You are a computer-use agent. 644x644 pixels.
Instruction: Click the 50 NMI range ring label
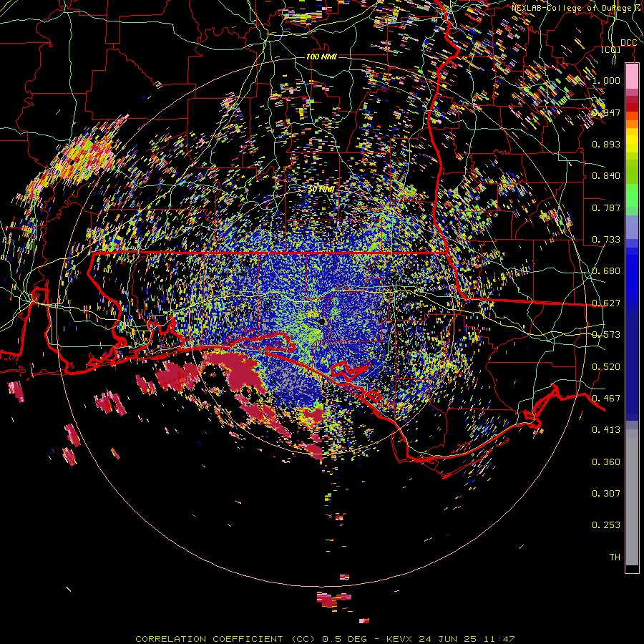[x=321, y=190]
